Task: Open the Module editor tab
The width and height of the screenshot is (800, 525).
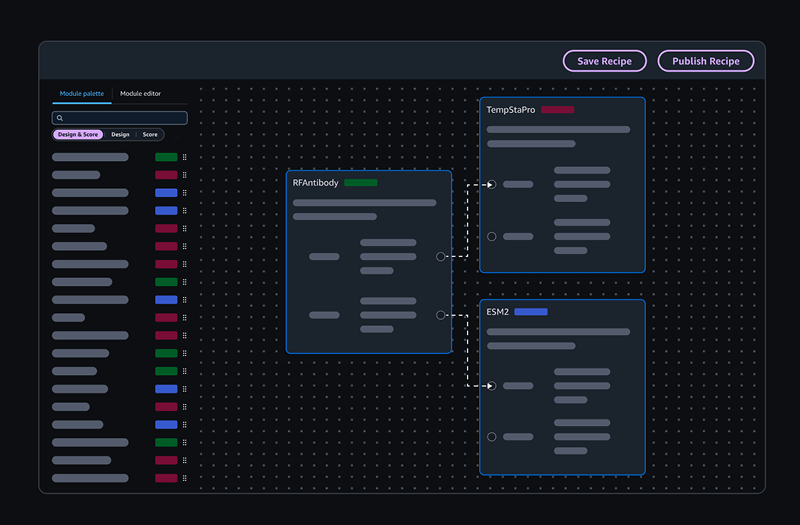Action: click(140, 94)
